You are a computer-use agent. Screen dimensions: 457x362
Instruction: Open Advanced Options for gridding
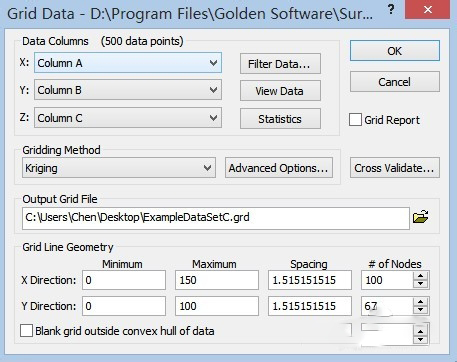(x=279, y=168)
